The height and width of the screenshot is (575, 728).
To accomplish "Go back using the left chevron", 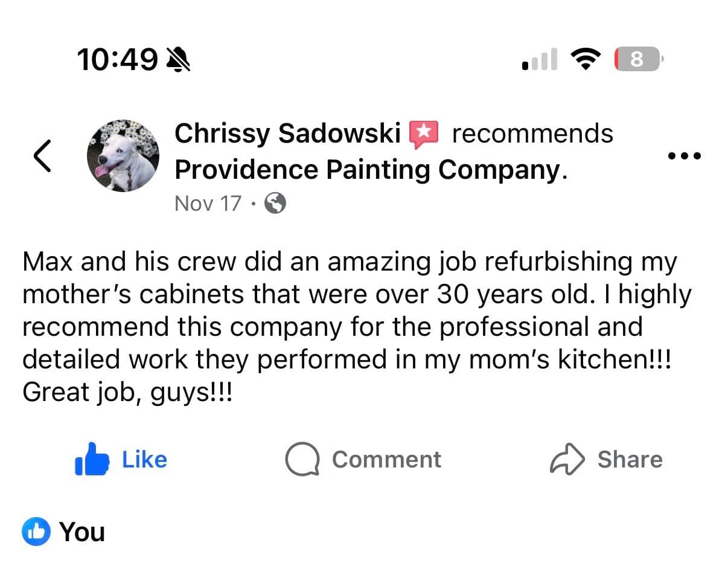I will click(x=42, y=155).
